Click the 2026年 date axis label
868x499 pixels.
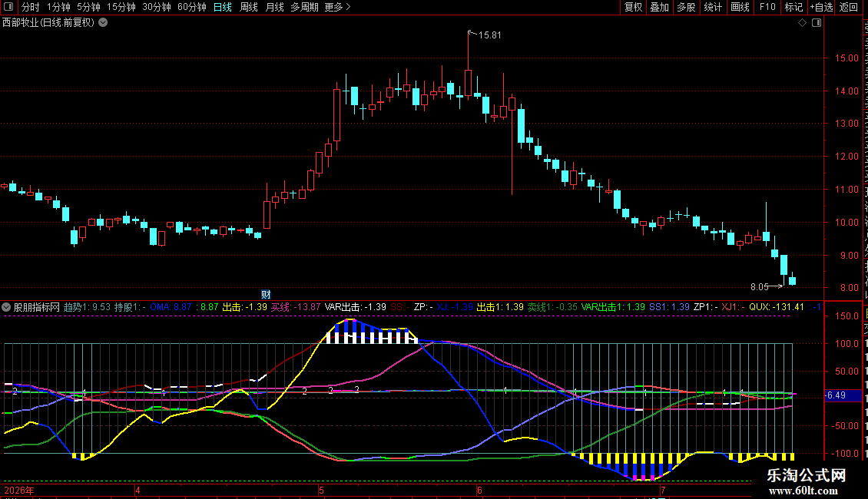click(x=19, y=490)
